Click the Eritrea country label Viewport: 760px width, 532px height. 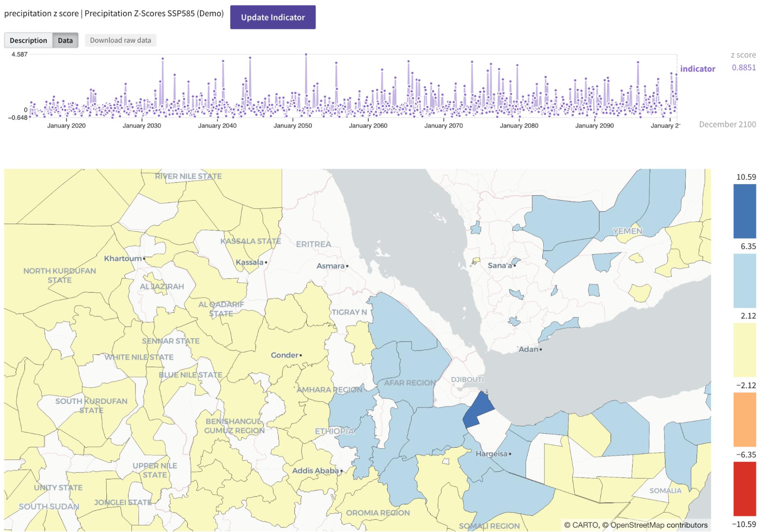tap(313, 244)
